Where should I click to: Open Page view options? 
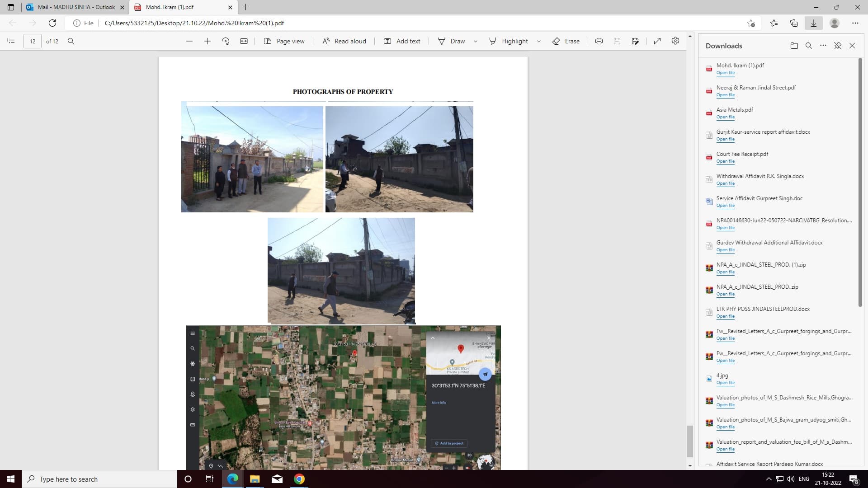point(284,41)
